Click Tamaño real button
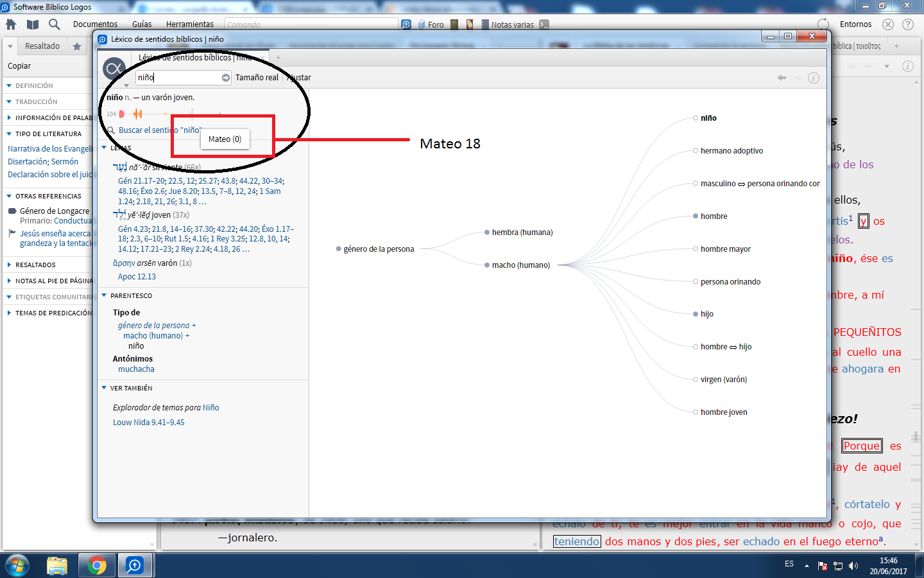924x578 pixels. click(x=257, y=78)
